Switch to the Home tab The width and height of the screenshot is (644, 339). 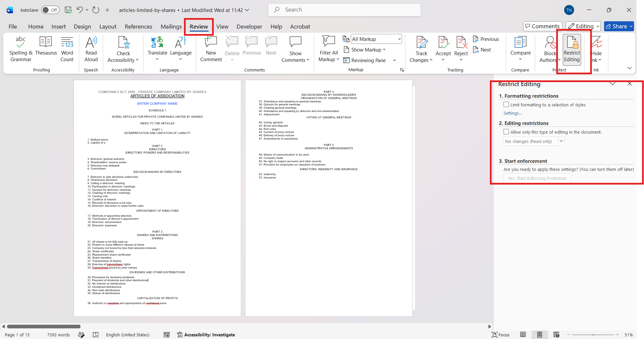[36, 27]
